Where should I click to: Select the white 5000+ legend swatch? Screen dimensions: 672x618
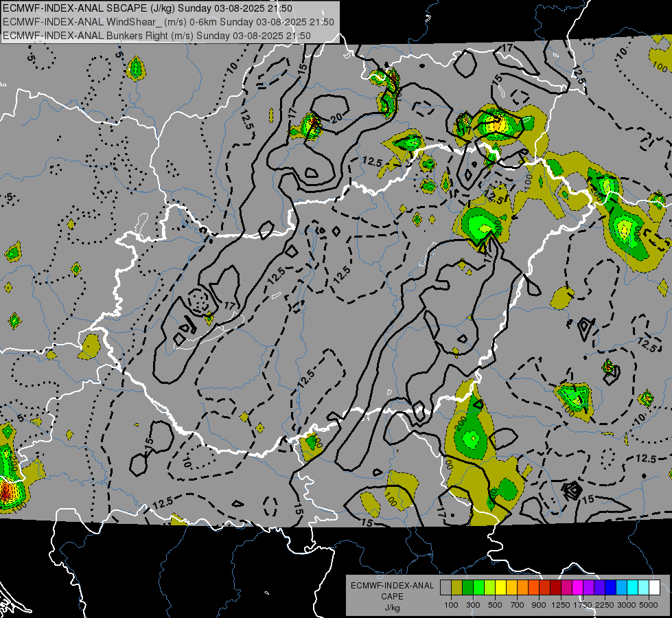[x=654, y=588]
